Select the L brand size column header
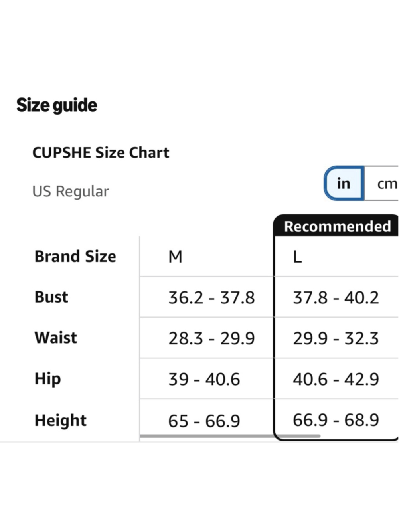 (297, 257)
